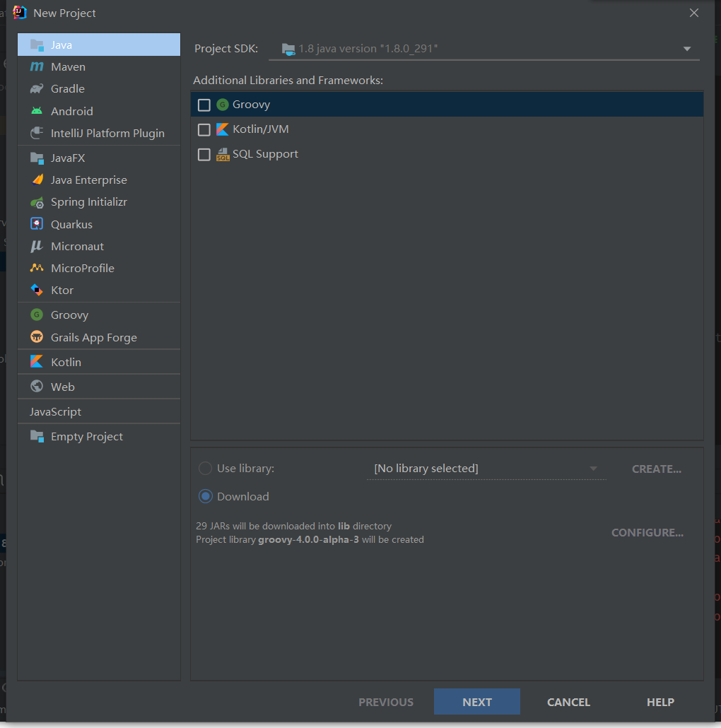The width and height of the screenshot is (721, 728).
Task: Click the Web globe icon
Action: click(37, 387)
